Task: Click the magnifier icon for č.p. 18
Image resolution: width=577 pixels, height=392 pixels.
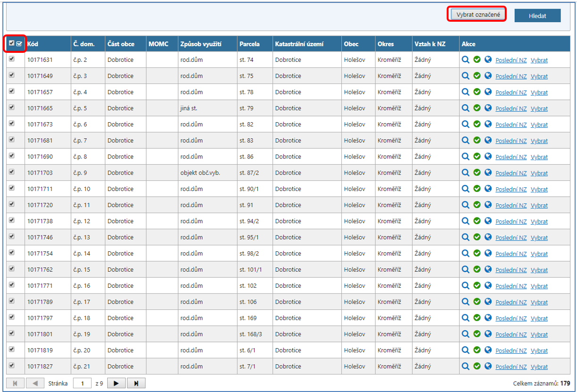Action: [x=466, y=318]
